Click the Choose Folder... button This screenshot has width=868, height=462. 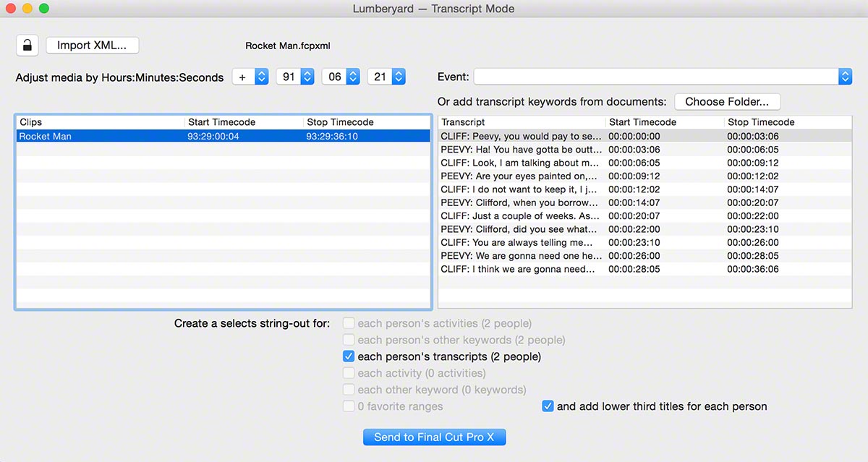click(x=727, y=102)
